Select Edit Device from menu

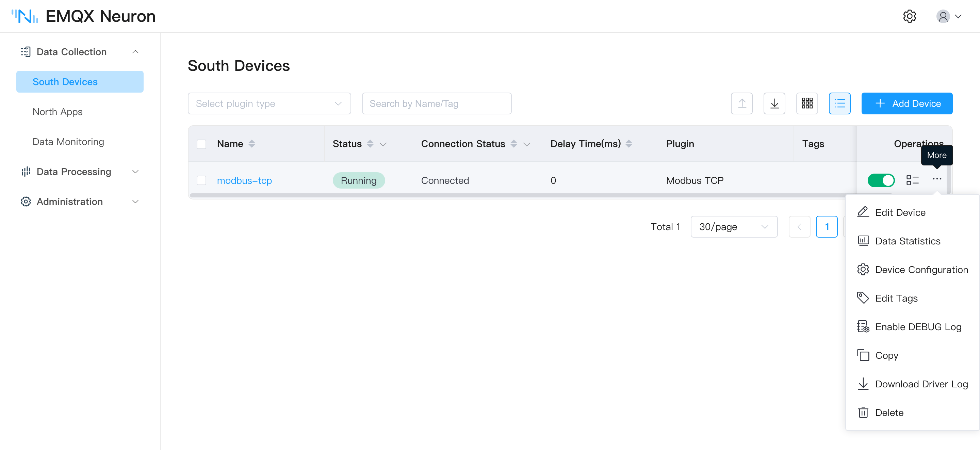912,212
